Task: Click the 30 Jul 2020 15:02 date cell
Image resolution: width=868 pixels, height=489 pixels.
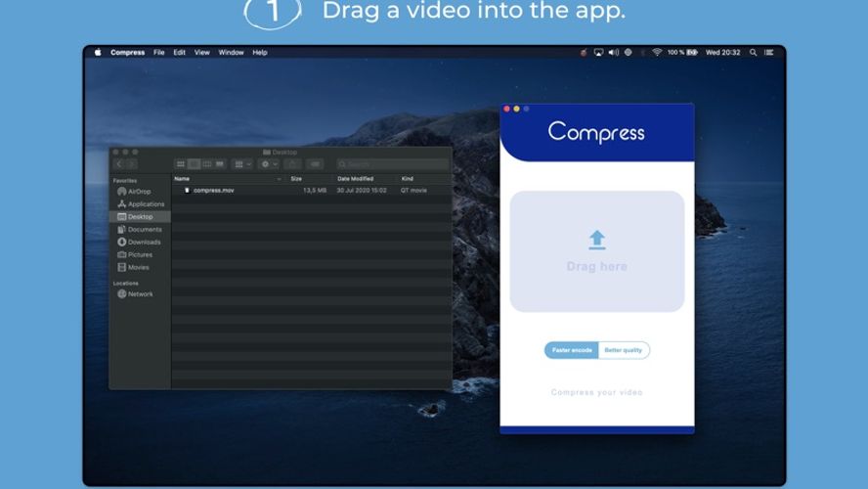Action: tap(362, 190)
